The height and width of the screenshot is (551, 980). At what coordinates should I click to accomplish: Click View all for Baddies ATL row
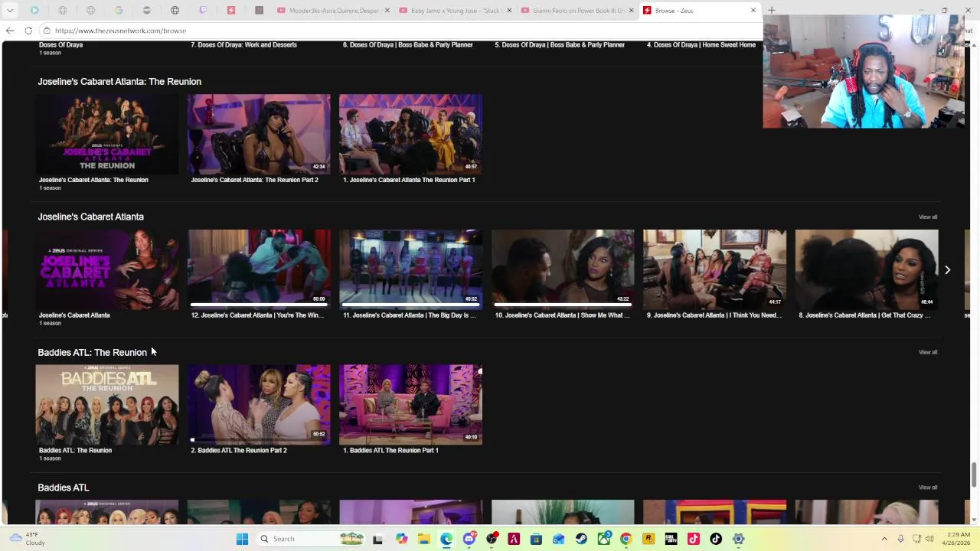(x=928, y=487)
